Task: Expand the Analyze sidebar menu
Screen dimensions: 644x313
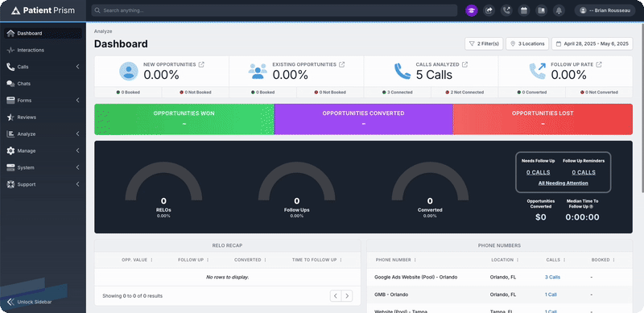Action: click(77, 134)
